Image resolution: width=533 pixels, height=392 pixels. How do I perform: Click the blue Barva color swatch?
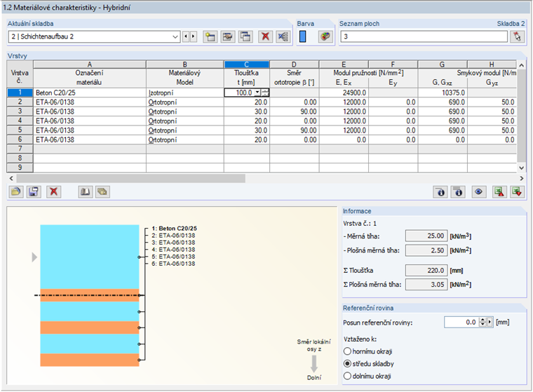[x=303, y=36]
